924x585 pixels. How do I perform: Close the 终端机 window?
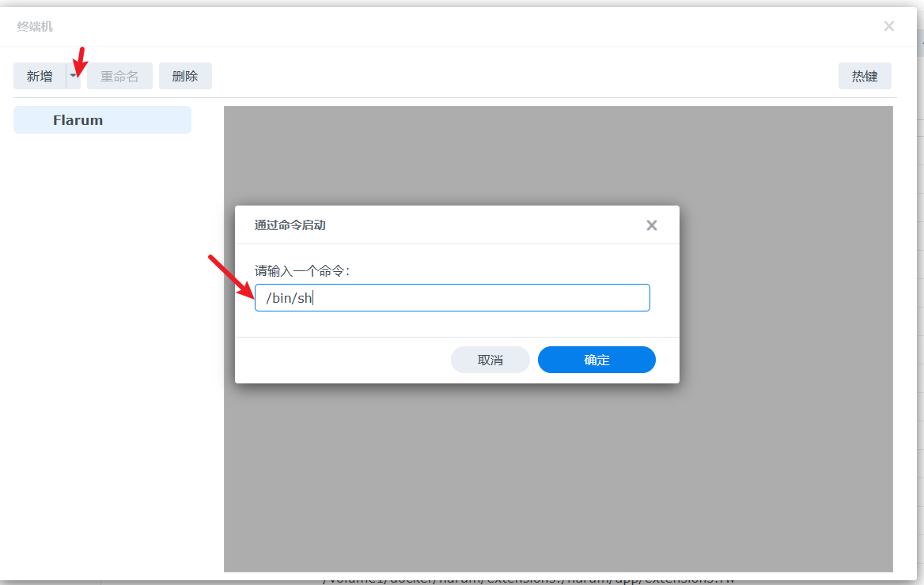click(x=888, y=25)
